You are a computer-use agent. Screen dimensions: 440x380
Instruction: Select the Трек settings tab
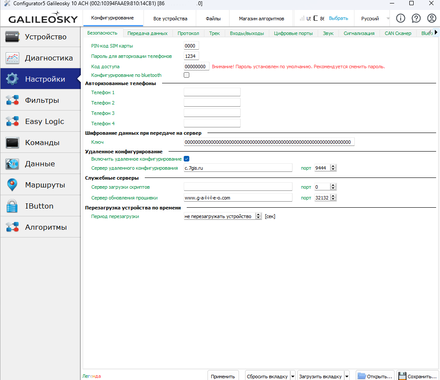(x=215, y=33)
